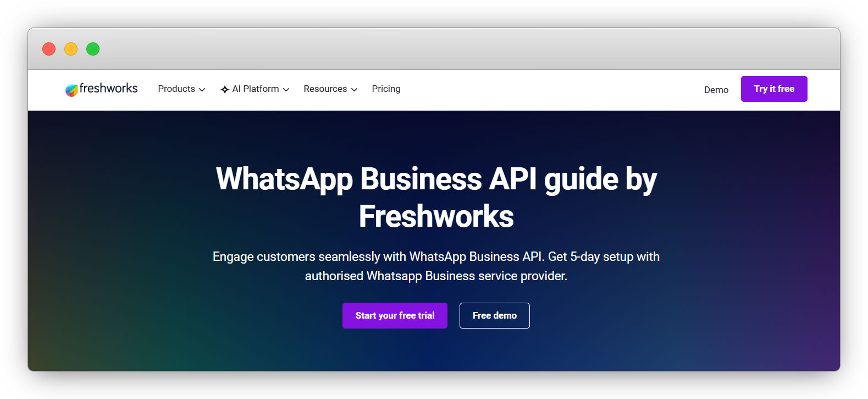868x399 pixels.
Task: Click the Freshworks logo
Action: click(x=101, y=89)
